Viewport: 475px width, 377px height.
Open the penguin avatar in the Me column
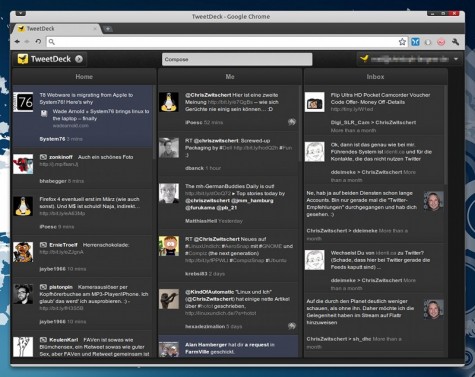coord(169,102)
